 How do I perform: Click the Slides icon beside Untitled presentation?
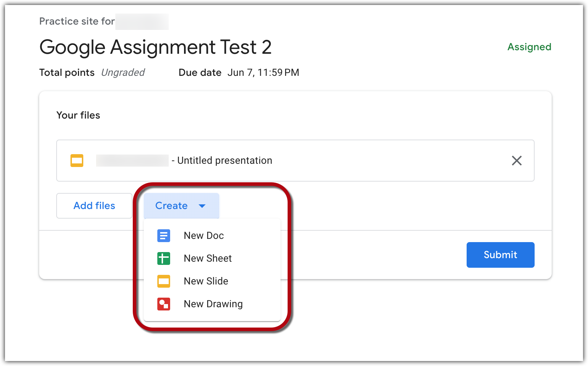point(77,161)
